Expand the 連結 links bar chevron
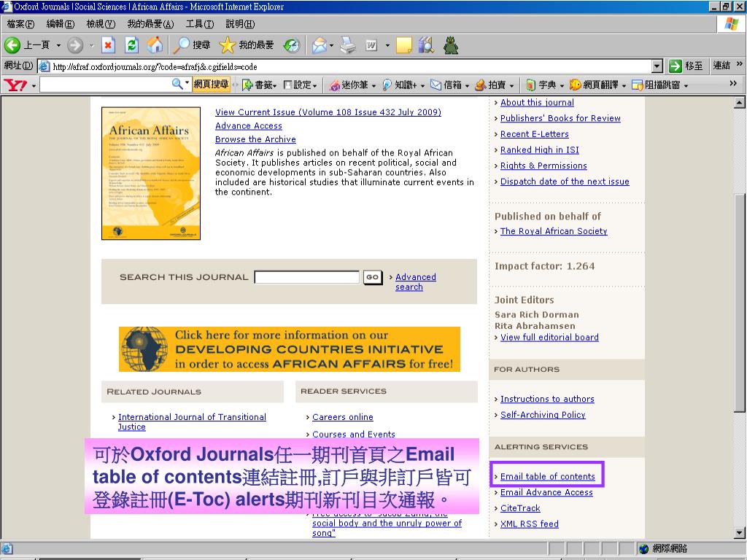 pyautogui.click(x=740, y=64)
